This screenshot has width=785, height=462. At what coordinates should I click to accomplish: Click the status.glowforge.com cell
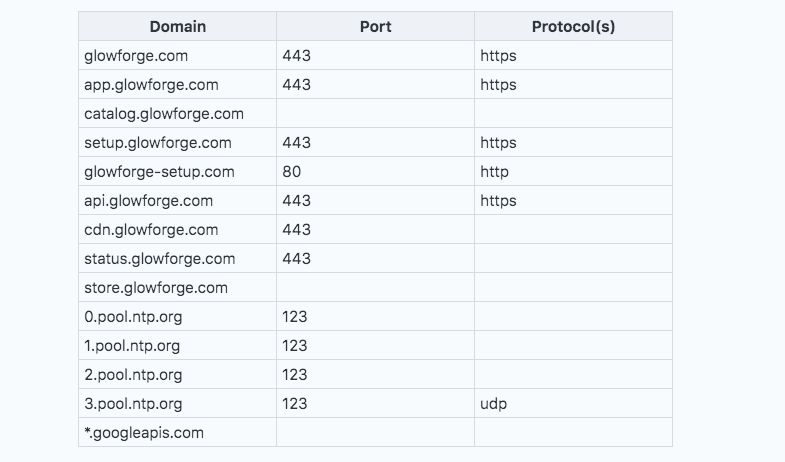[159, 259]
